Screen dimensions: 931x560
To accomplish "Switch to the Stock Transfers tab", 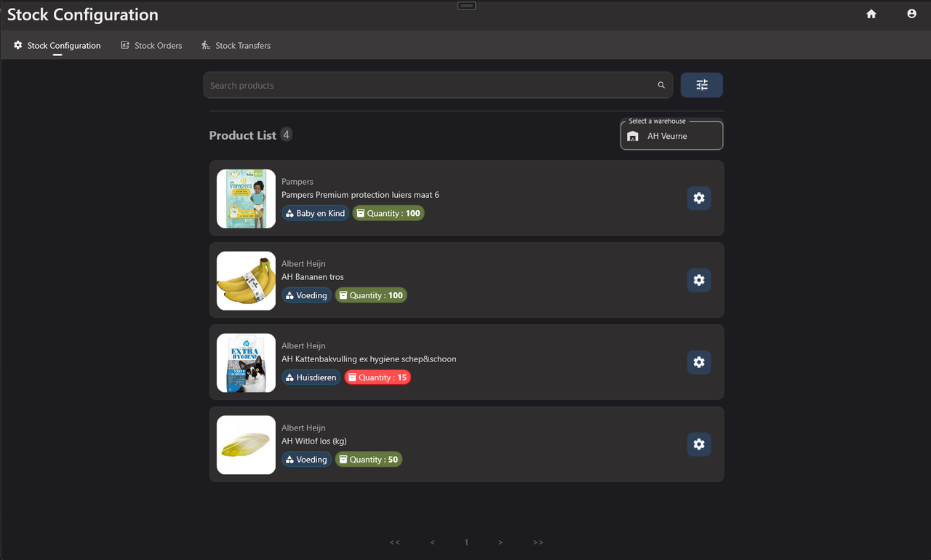I will (236, 45).
